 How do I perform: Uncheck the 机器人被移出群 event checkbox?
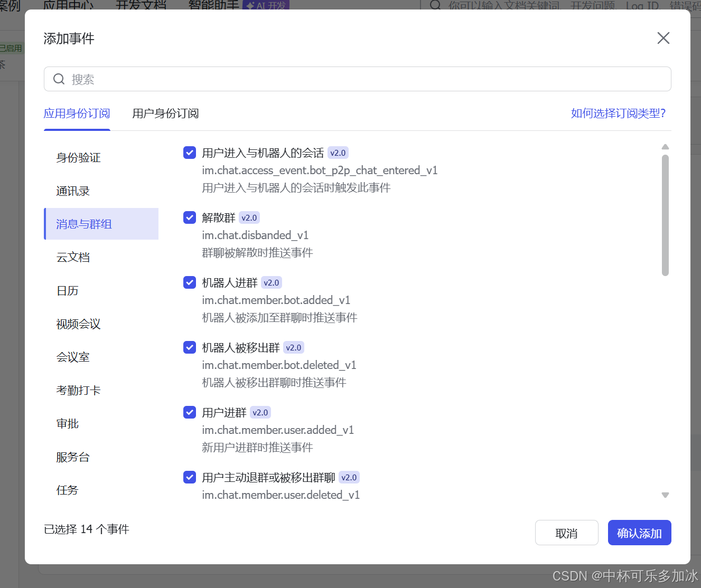click(x=189, y=347)
